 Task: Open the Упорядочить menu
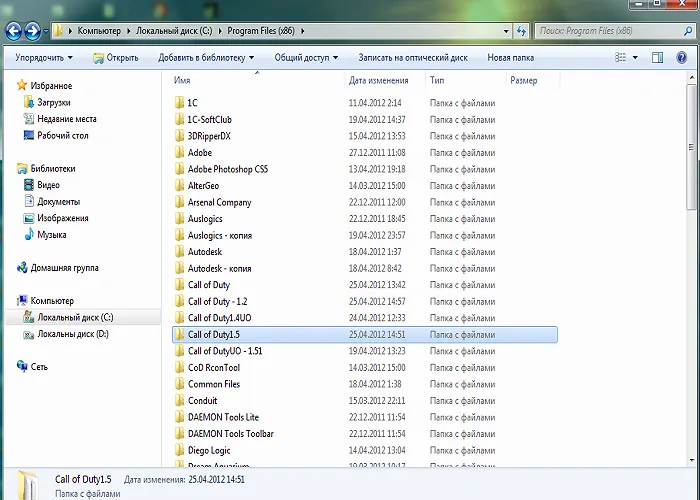pos(44,58)
